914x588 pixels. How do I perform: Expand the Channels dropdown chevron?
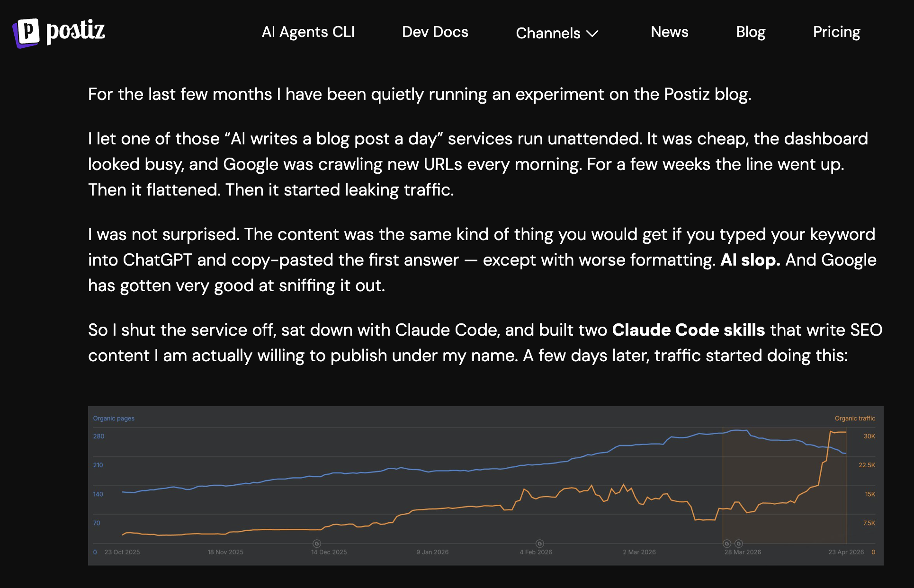click(592, 33)
